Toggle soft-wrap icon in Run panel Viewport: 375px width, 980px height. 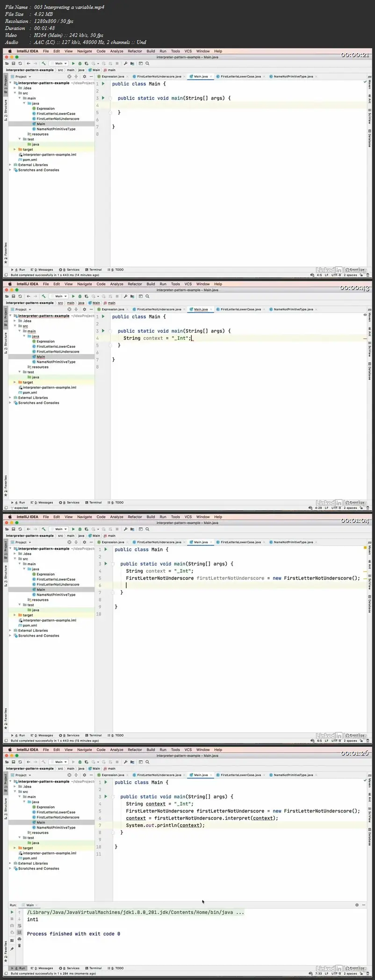19,926
